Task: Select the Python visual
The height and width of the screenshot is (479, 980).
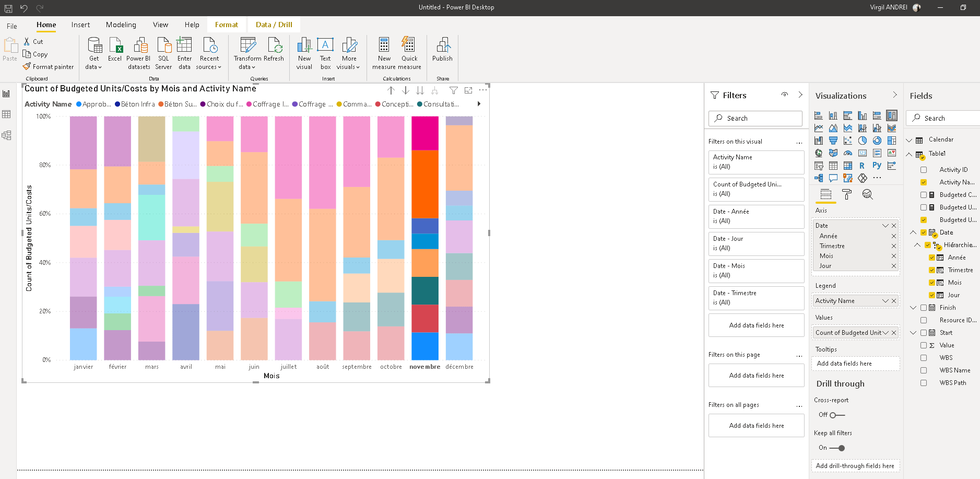Action: pos(878,165)
